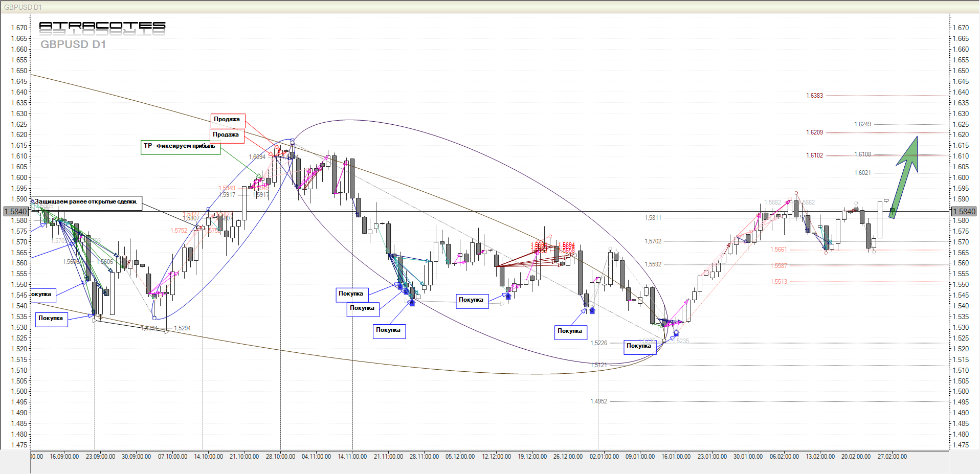980x474 pixels.
Task: Click the 23.01:00.00 date on the time axis
Action: point(712,457)
